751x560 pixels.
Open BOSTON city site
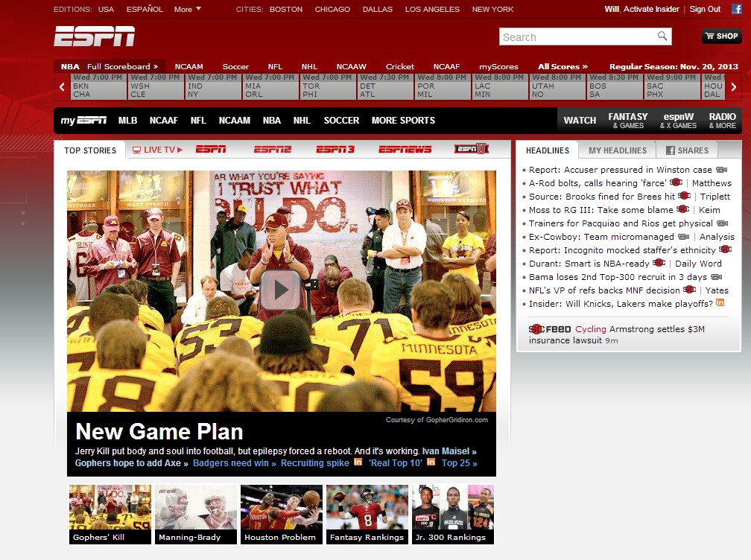tap(286, 9)
